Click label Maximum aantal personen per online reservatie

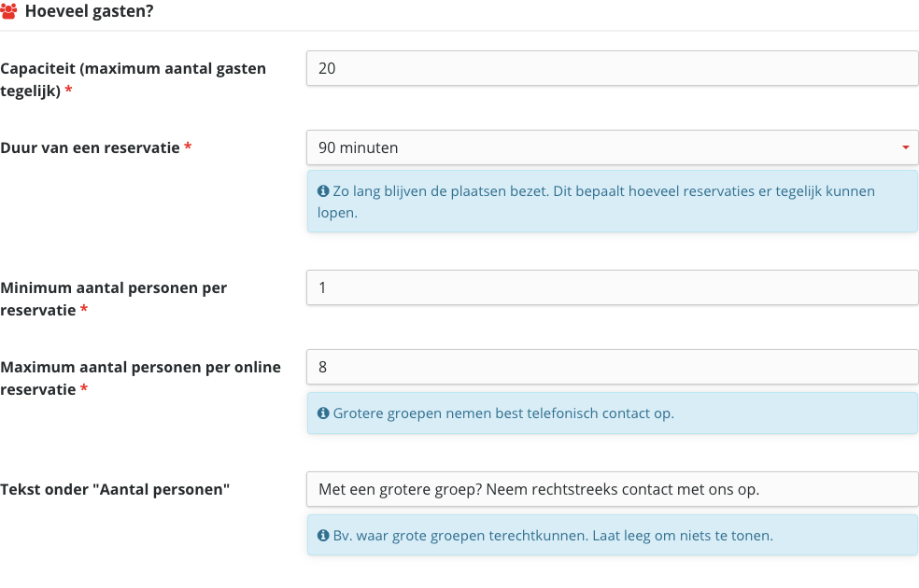pyautogui.click(x=141, y=378)
